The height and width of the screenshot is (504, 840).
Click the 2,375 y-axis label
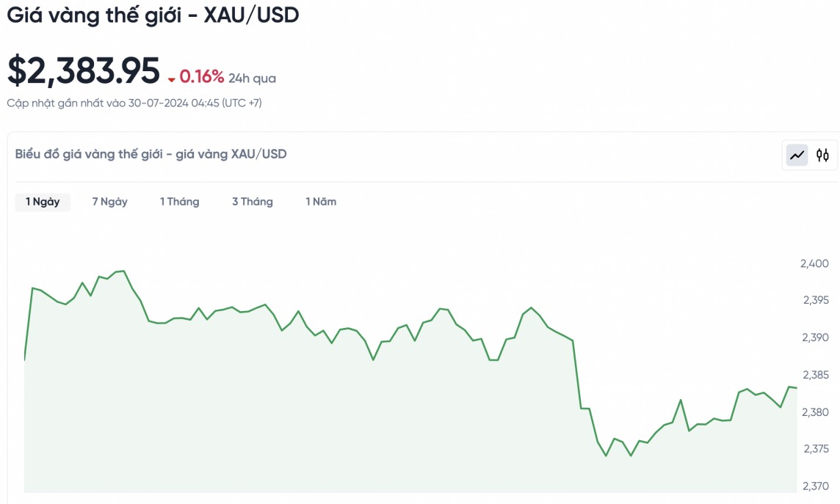[x=814, y=448]
